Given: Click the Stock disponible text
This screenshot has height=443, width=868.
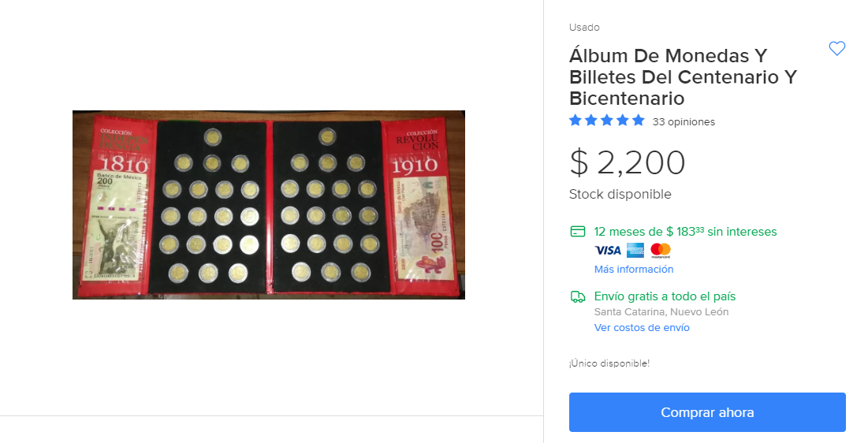Looking at the screenshot, I should 620,195.
